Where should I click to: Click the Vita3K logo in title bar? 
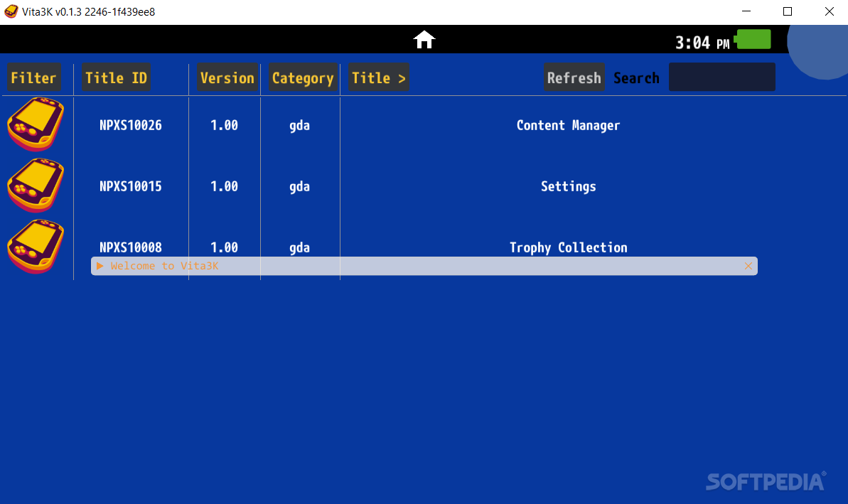[11, 11]
